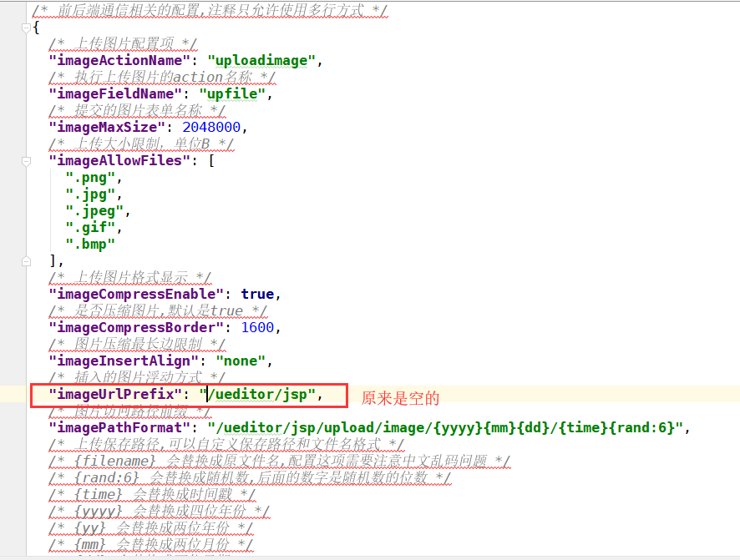Click the "imageUrlPrefix" key

coord(115,394)
